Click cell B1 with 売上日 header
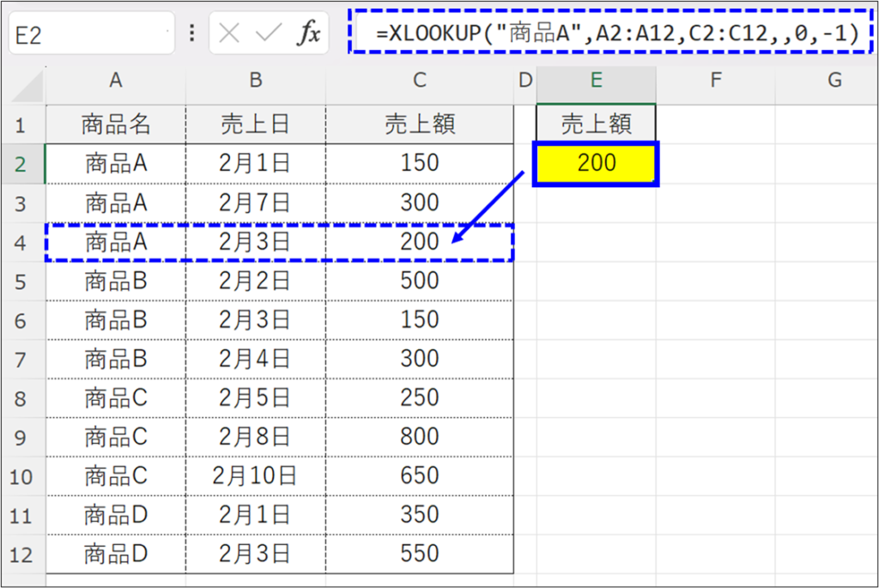 pos(255,124)
